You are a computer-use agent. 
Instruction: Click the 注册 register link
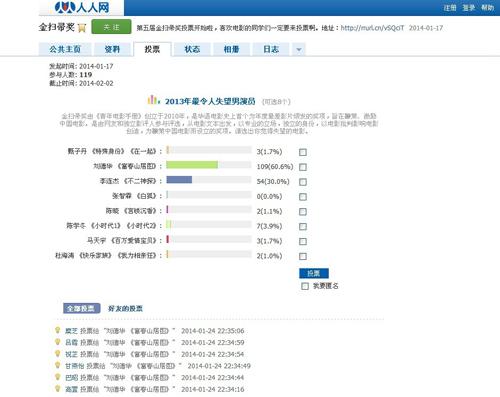(450, 8)
